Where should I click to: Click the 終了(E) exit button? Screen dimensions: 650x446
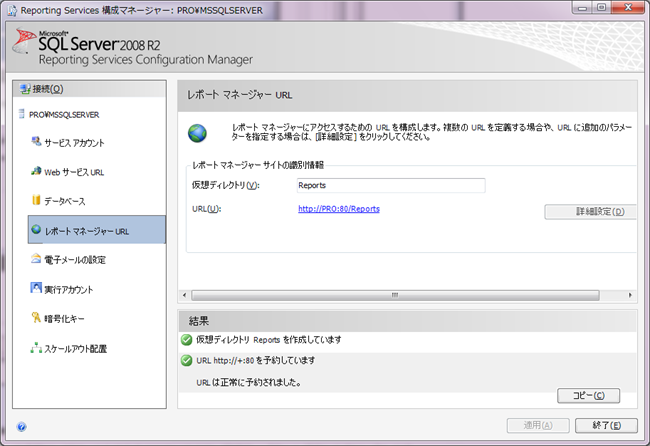pos(606,425)
